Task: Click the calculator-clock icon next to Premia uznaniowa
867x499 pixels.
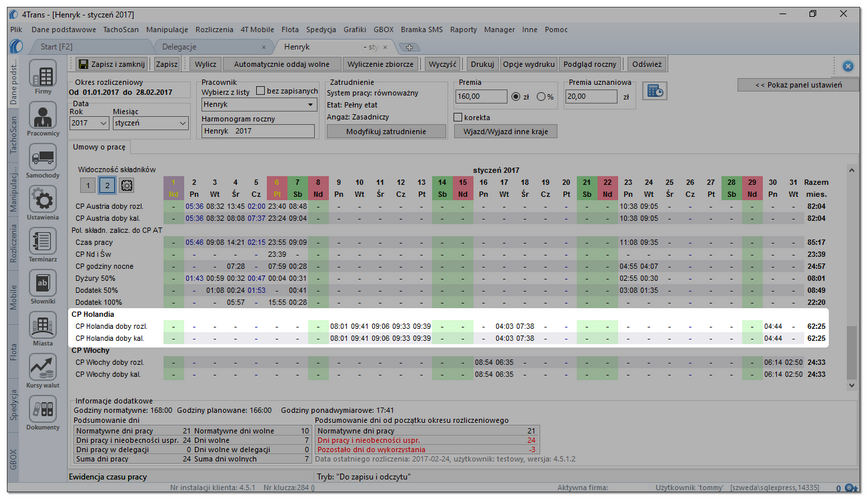Action: 655,91
